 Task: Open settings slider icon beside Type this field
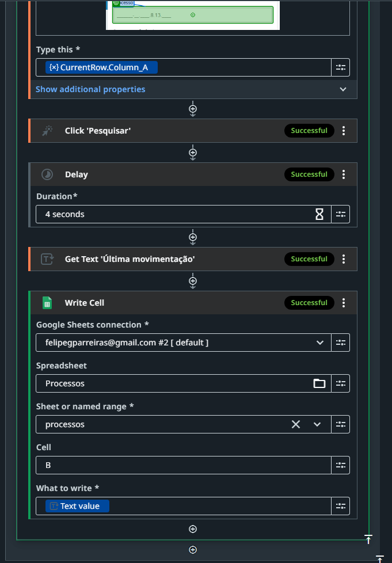(x=340, y=67)
